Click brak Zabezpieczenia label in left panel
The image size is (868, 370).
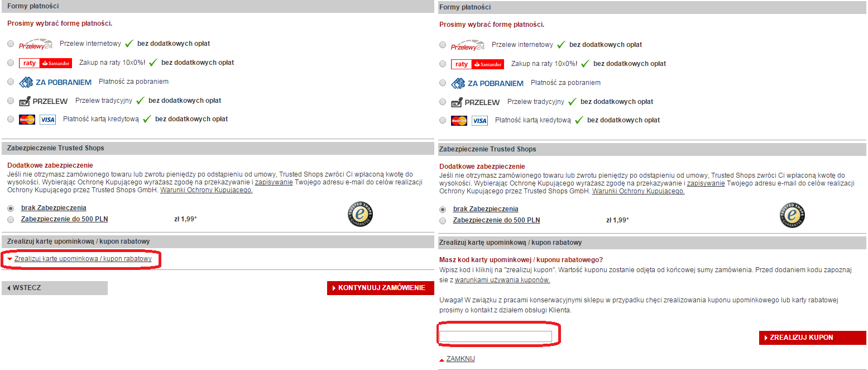(54, 208)
